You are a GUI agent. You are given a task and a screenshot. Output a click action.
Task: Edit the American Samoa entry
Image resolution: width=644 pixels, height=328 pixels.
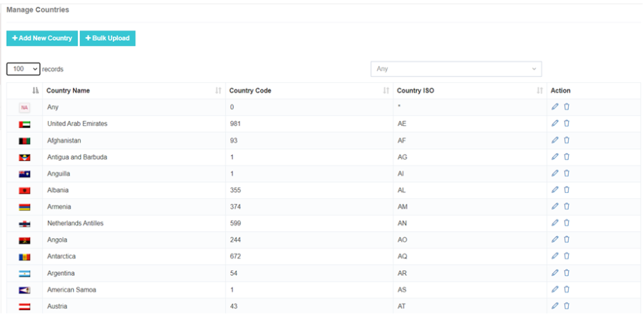555,290
